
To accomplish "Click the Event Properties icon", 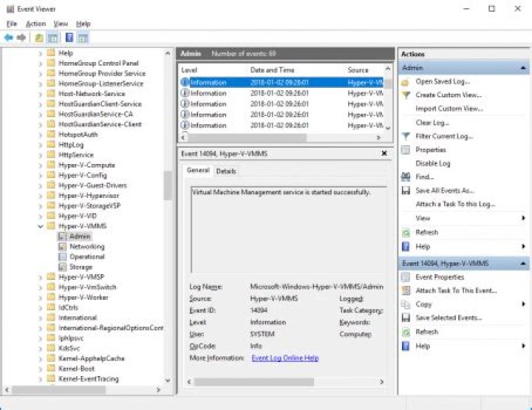I will (x=406, y=278).
